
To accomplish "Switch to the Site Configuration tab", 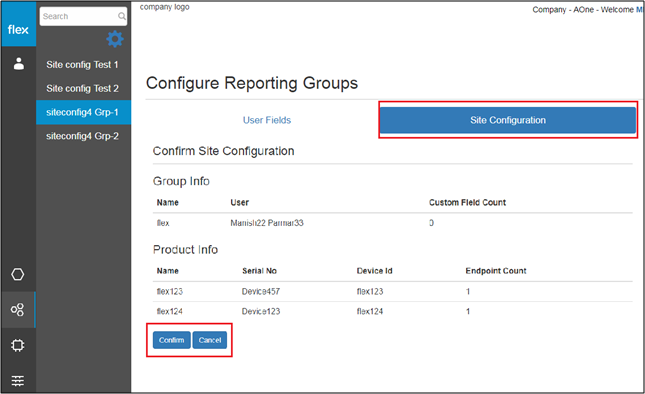I will click(x=508, y=120).
